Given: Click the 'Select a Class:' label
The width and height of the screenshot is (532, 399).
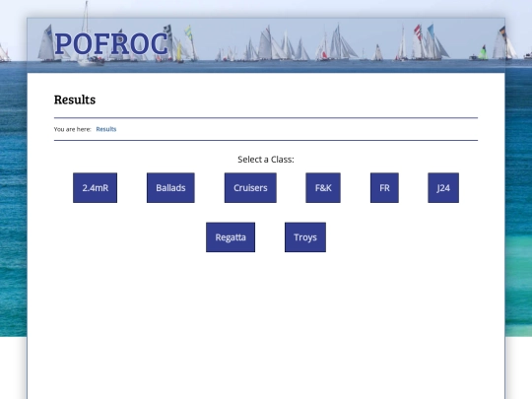Looking at the screenshot, I should click(x=266, y=160).
